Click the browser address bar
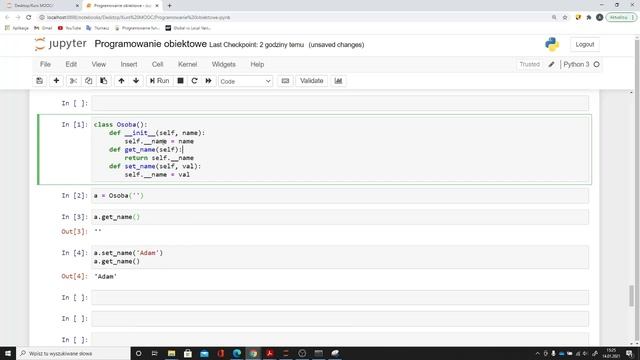640x360 pixels. (294, 17)
